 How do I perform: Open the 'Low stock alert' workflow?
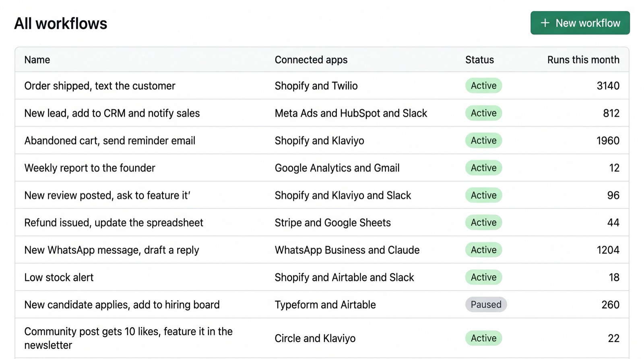59,277
